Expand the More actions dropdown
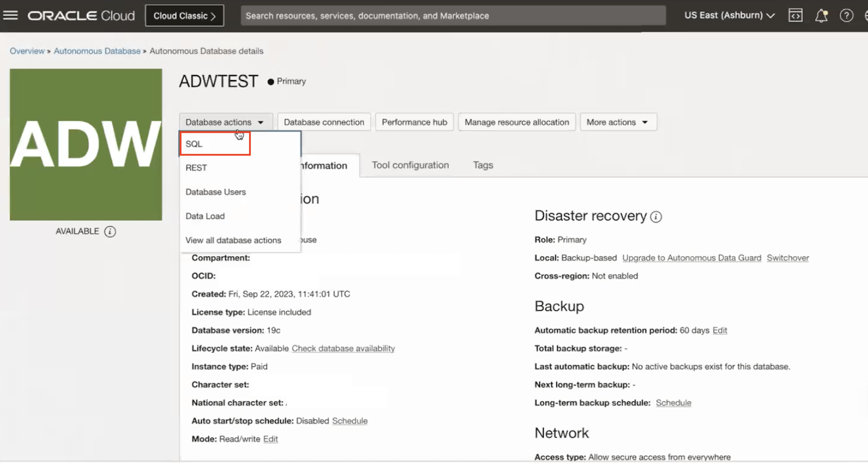 point(618,122)
